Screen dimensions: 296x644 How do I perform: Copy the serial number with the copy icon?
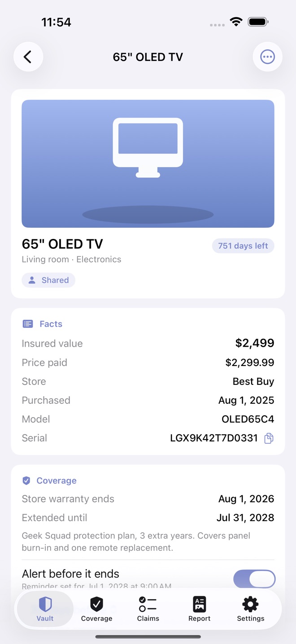pos(269,438)
